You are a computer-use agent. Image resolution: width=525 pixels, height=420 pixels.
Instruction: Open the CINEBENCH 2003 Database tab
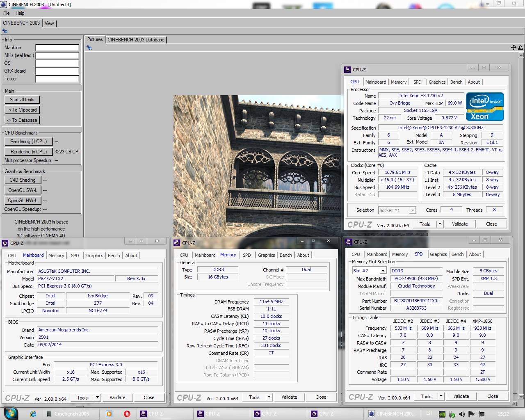tap(136, 40)
